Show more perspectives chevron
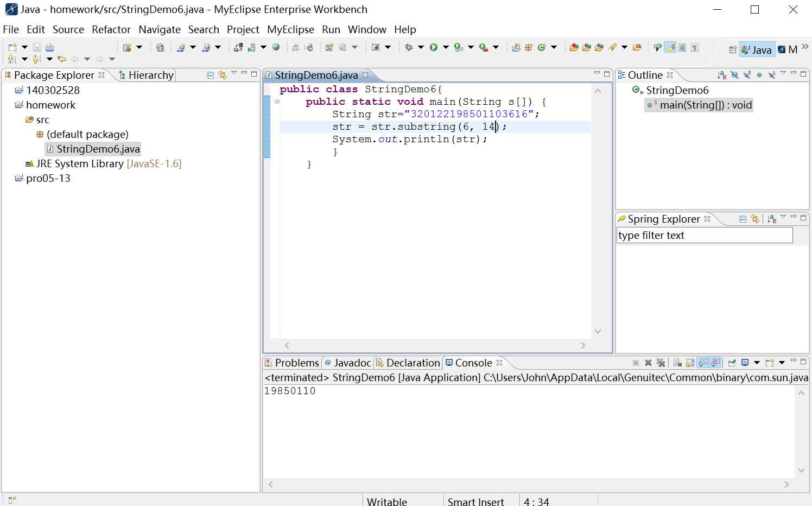Viewport: 812px width, 506px height. click(805, 47)
